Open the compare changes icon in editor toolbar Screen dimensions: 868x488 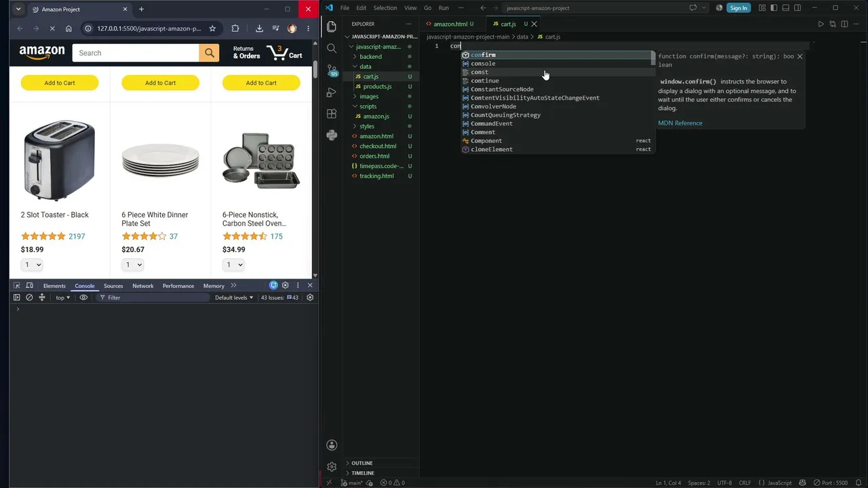click(833, 24)
